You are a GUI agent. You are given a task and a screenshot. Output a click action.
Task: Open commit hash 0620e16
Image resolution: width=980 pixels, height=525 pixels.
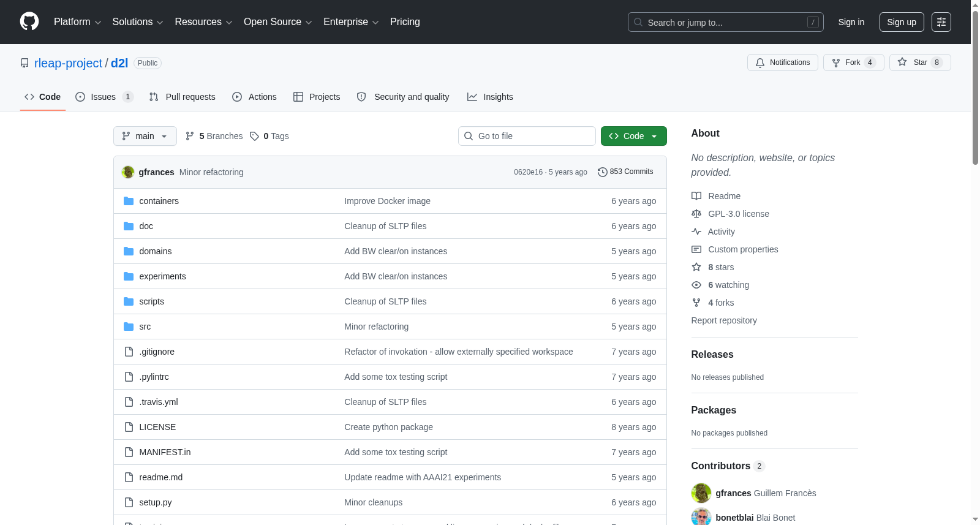tap(528, 172)
